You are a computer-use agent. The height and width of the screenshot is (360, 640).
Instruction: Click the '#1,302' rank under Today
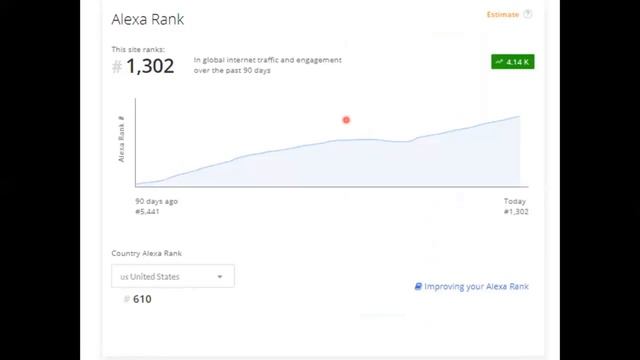click(x=516, y=211)
